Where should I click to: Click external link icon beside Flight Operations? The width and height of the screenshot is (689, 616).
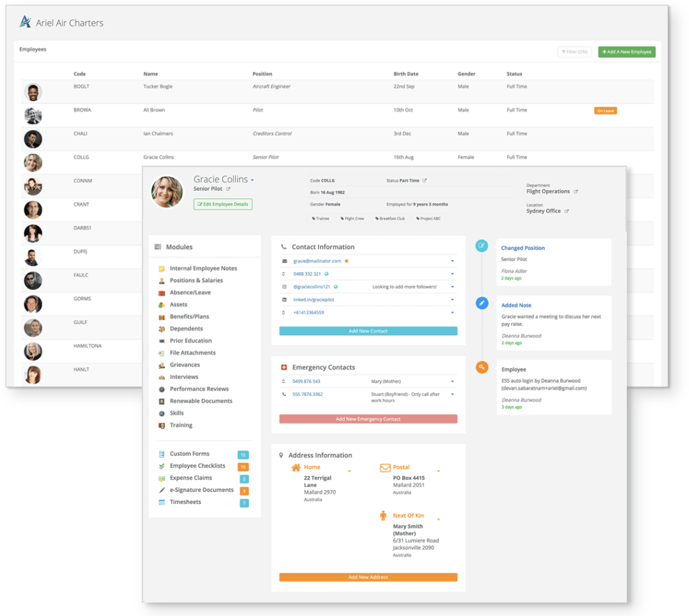576,191
